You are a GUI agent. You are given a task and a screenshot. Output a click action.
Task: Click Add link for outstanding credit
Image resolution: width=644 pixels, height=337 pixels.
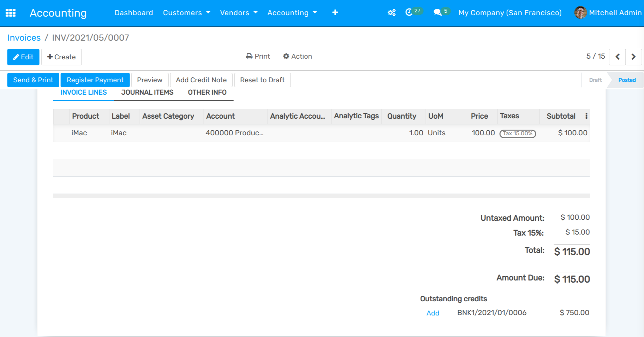click(433, 313)
